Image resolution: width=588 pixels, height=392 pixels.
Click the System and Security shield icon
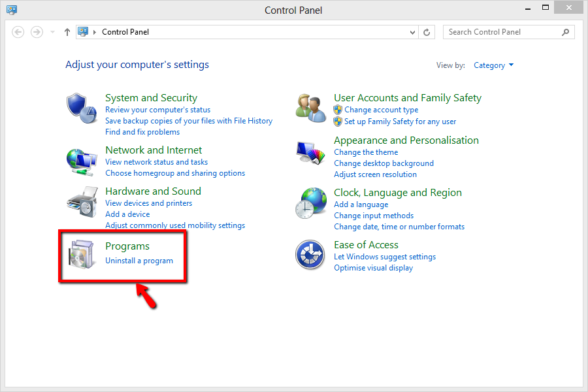click(x=81, y=107)
